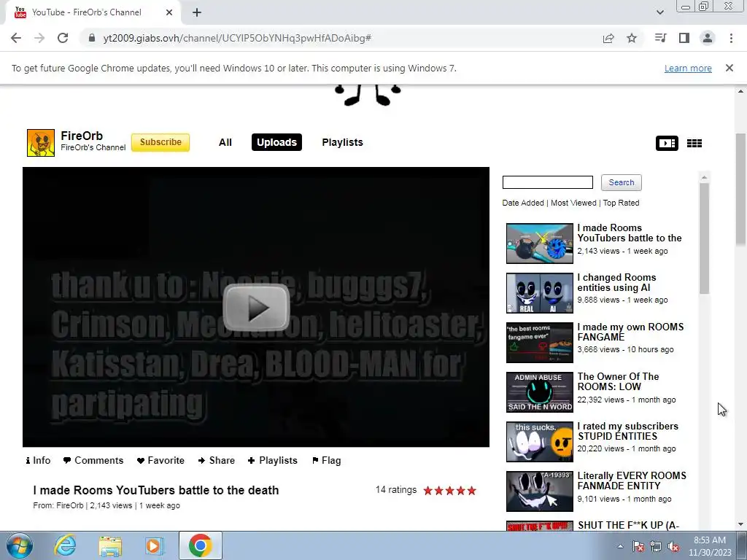Open the taskbar clock and date
This screenshot has width=747, height=560.
(x=710, y=546)
